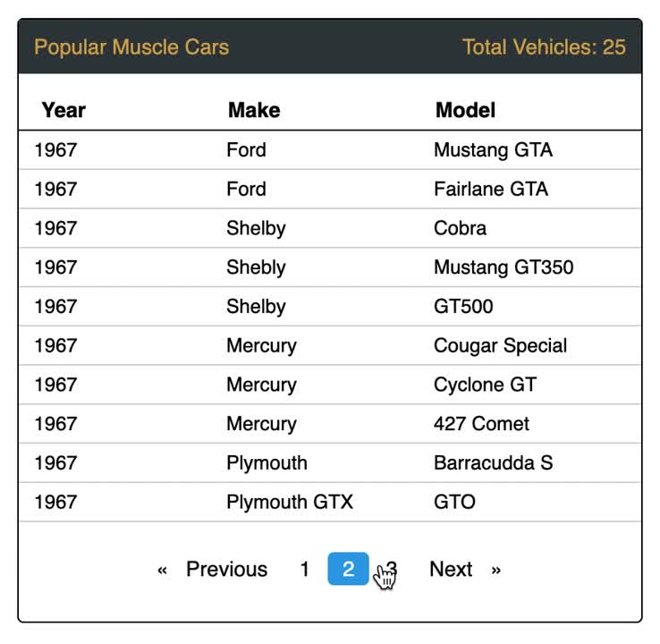This screenshot has width=660, height=644.
Task: Sort by the Year column header
Action: (x=63, y=110)
